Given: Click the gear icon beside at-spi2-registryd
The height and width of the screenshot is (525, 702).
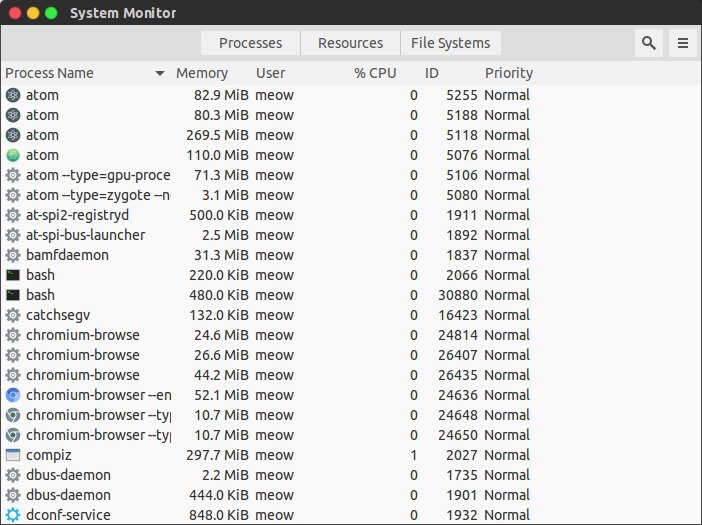Looking at the screenshot, I should [x=13, y=215].
